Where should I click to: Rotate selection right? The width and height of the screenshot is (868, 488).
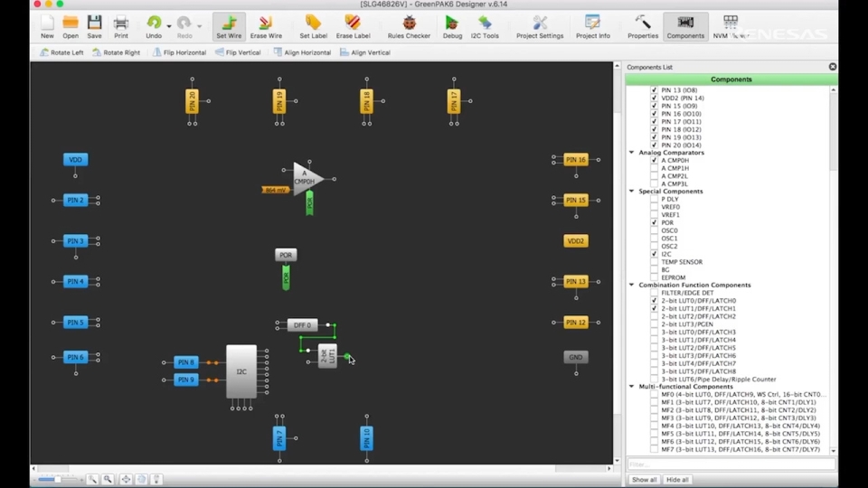tap(116, 52)
